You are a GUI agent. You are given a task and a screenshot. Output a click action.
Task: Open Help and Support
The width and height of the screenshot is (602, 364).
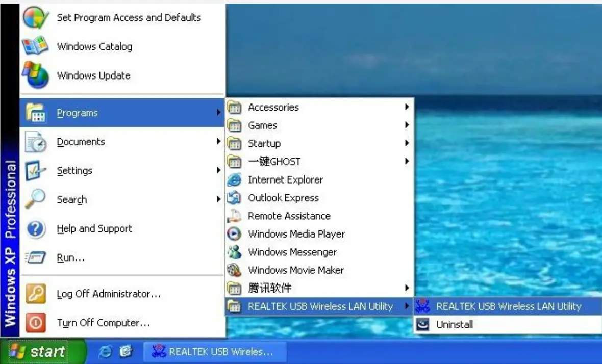122,228
